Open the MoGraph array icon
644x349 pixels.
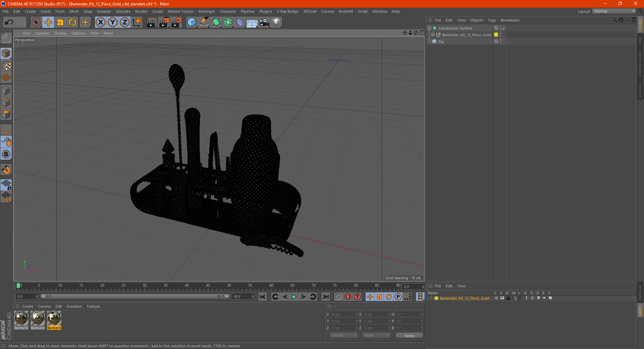(x=228, y=22)
